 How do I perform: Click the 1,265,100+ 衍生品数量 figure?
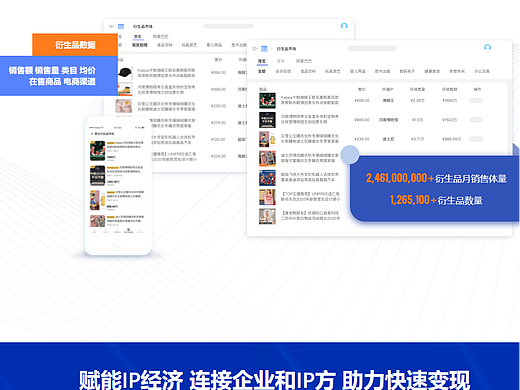(x=436, y=200)
